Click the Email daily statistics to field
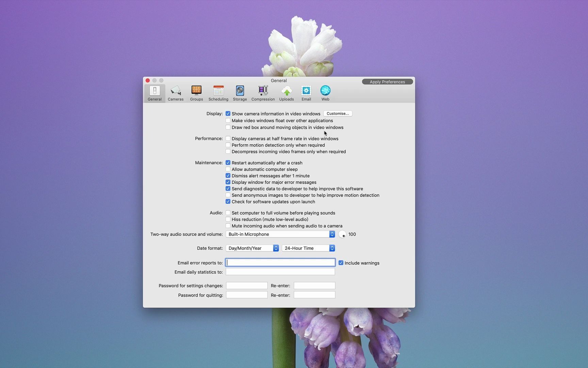 pos(280,272)
